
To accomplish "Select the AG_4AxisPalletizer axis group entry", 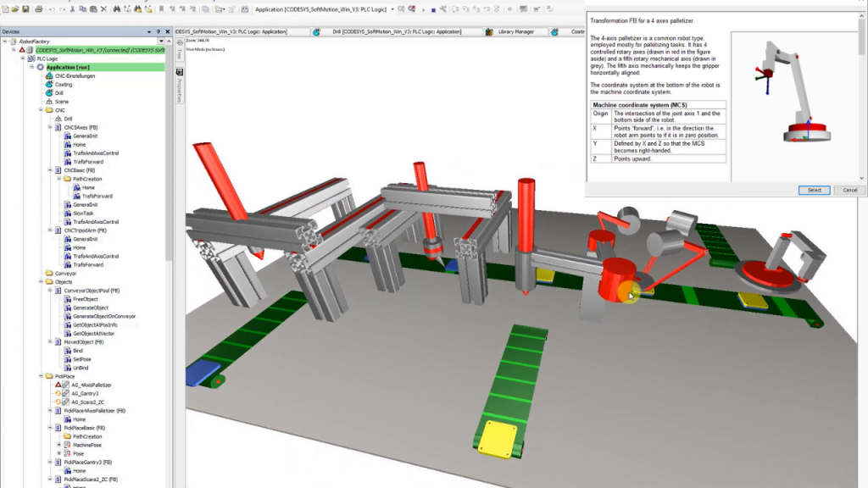I will [x=92, y=385].
